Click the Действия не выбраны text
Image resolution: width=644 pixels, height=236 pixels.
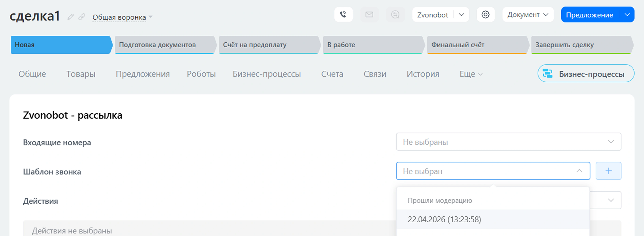72,231
